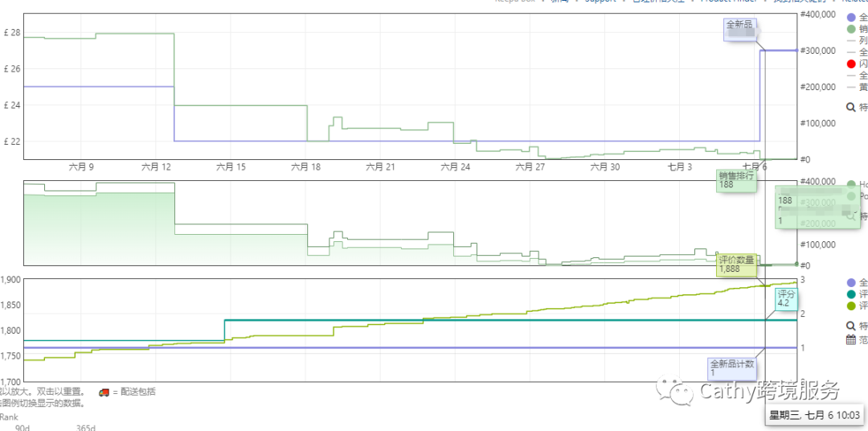The height and width of the screenshot is (431, 868).
Task: Click the 配送包括 legend text
Action: (x=138, y=392)
